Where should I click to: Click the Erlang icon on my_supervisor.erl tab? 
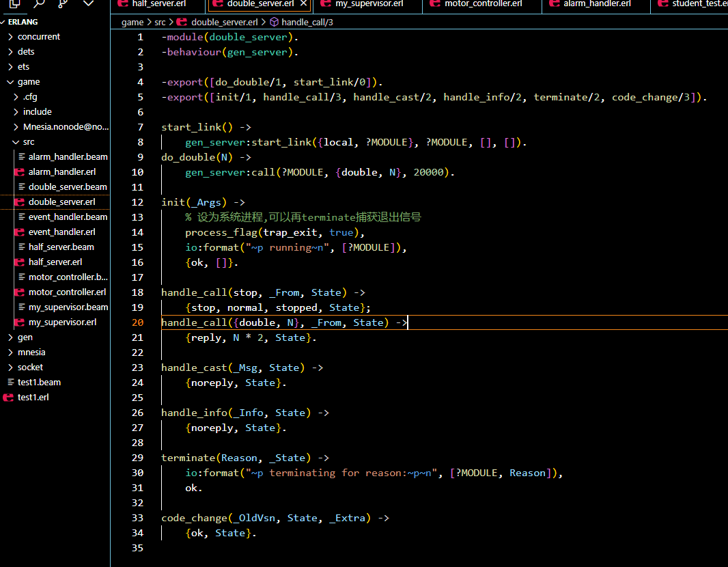326,3
